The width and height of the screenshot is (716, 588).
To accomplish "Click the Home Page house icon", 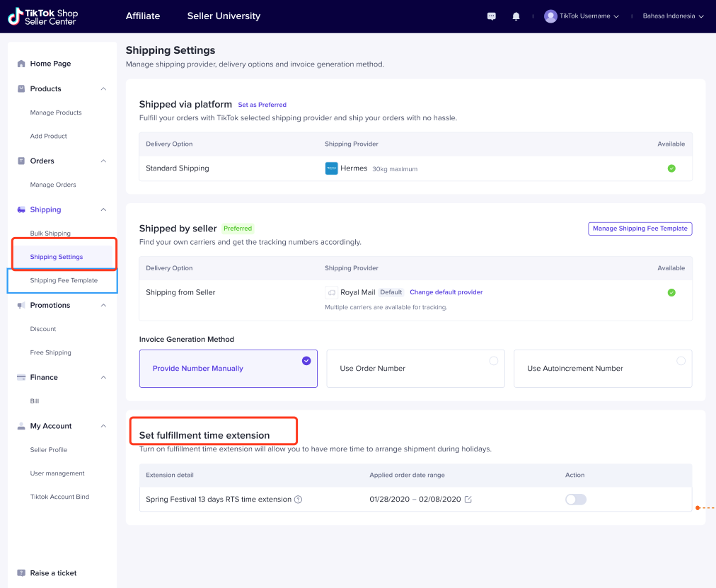I will 21,64.
